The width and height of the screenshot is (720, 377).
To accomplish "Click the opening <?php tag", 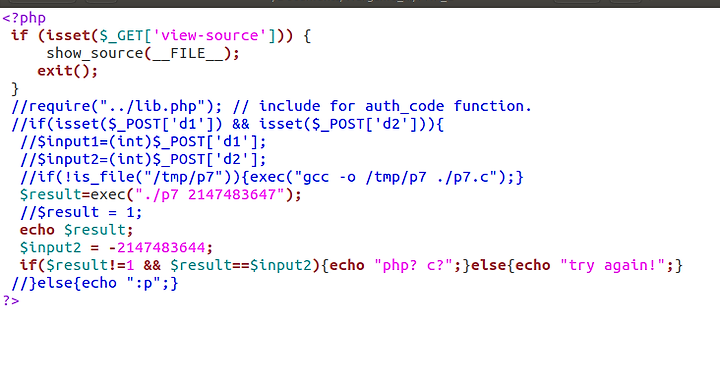I will (x=24, y=18).
